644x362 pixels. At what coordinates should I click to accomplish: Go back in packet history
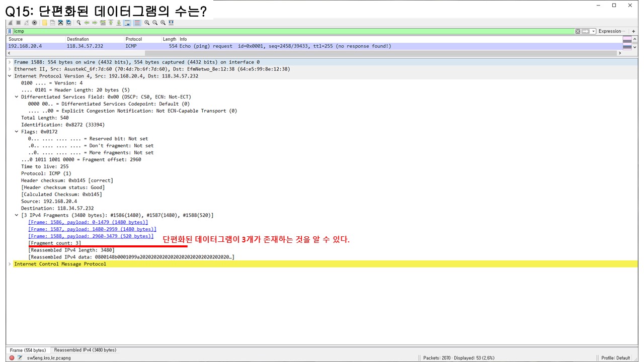(87, 23)
